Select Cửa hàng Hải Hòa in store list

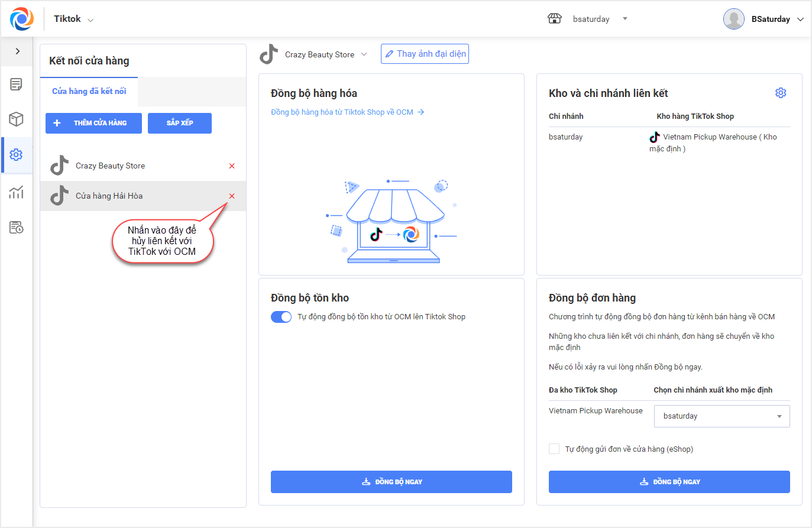coord(109,196)
